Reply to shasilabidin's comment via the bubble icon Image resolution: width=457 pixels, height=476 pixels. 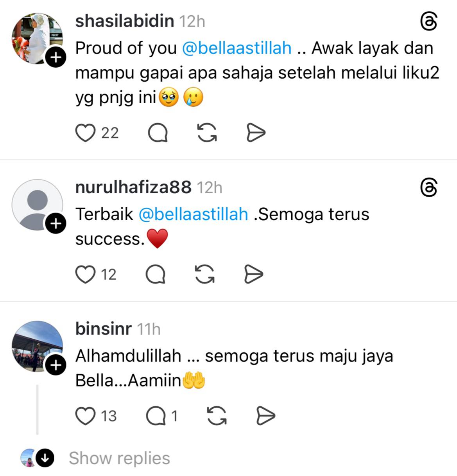pos(158,133)
